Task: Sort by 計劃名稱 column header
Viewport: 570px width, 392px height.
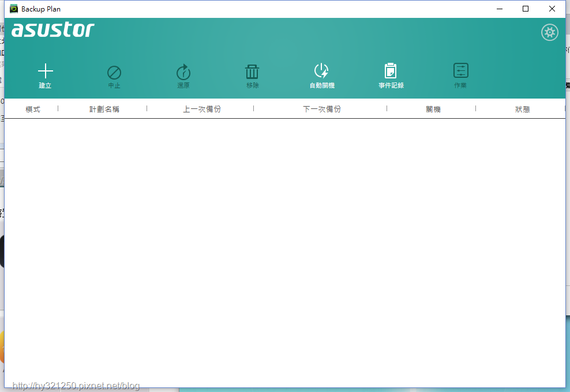Action: click(x=104, y=109)
